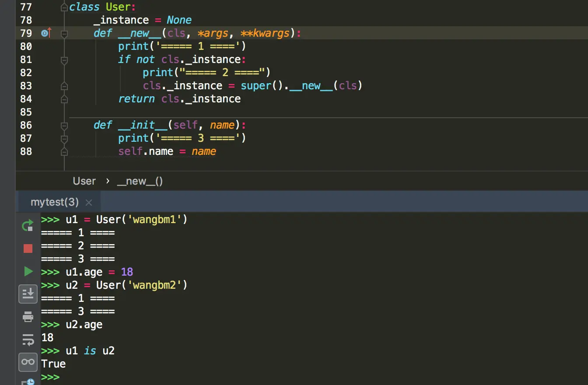Click console output value '18'

point(47,338)
